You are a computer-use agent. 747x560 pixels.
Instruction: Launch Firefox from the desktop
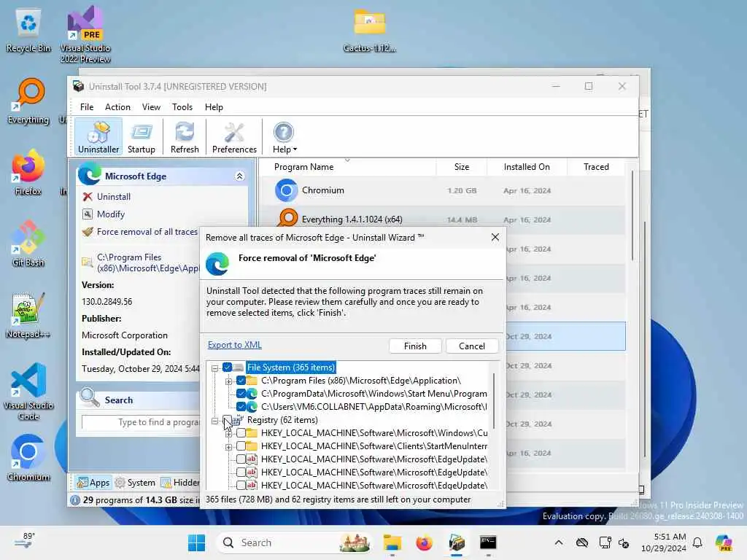click(x=28, y=172)
